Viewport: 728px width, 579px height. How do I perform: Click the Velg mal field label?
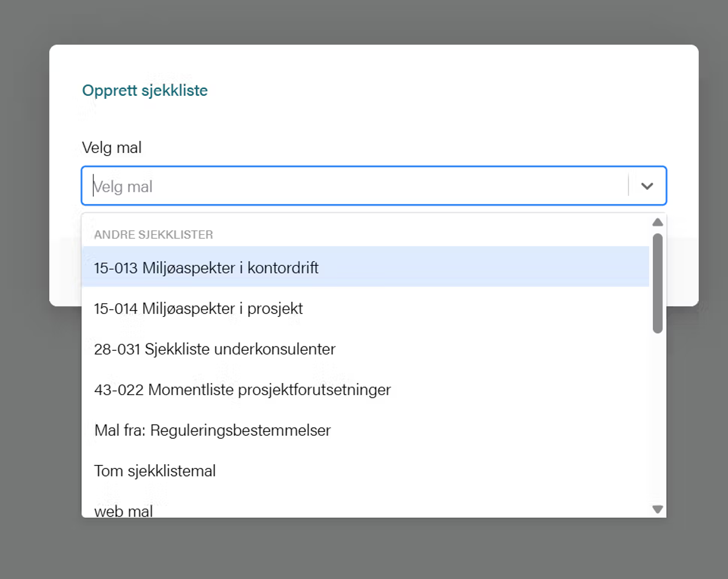(112, 147)
